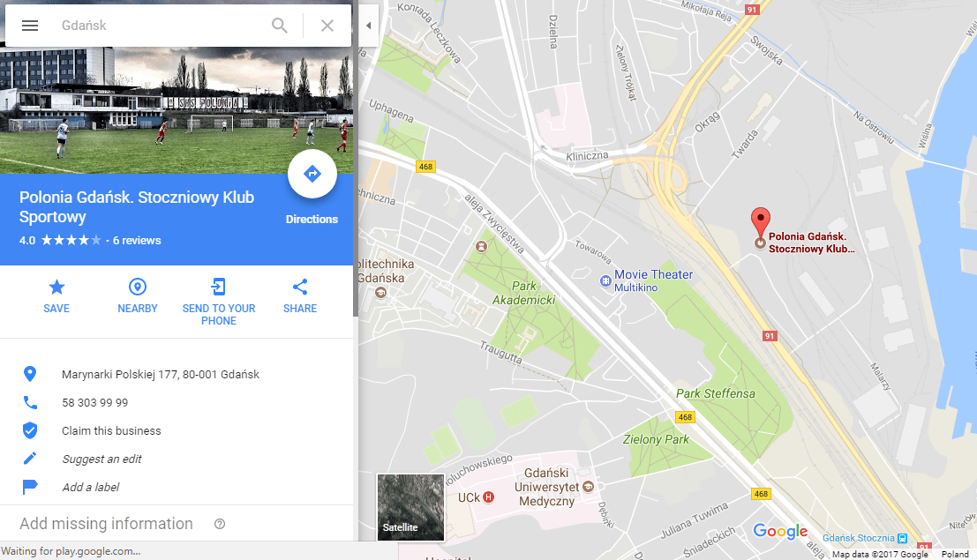Open the hamburger main menu

point(30,26)
